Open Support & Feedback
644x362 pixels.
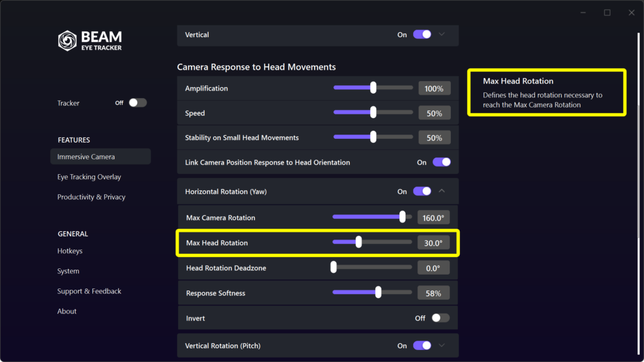point(89,291)
